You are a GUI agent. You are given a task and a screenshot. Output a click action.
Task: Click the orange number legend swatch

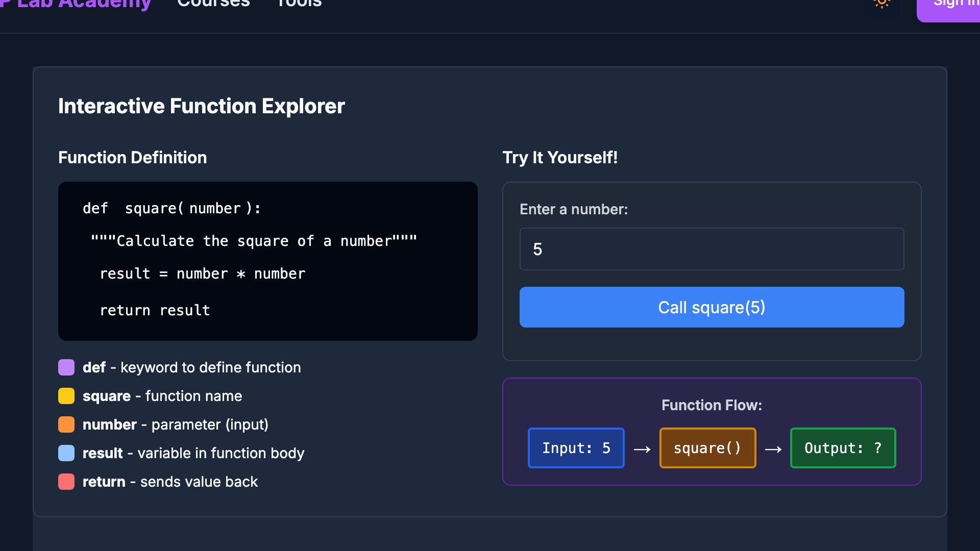(x=66, y=424)
